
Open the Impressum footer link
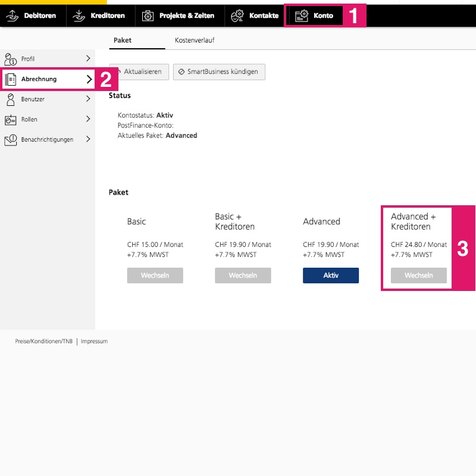point(94,342)
